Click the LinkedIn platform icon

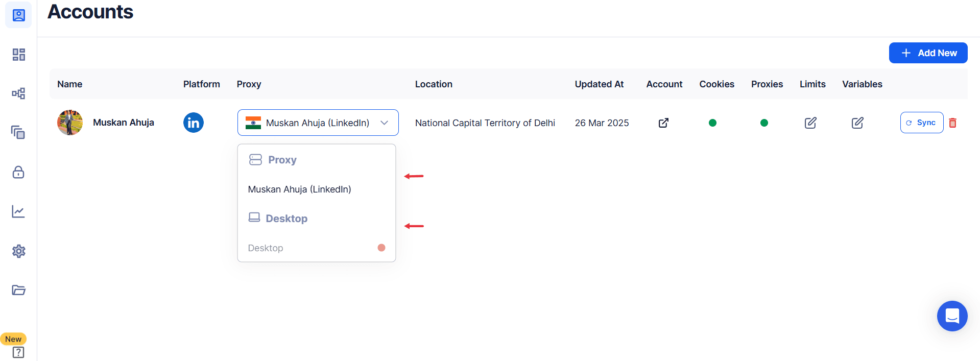[x=194, y=123]
